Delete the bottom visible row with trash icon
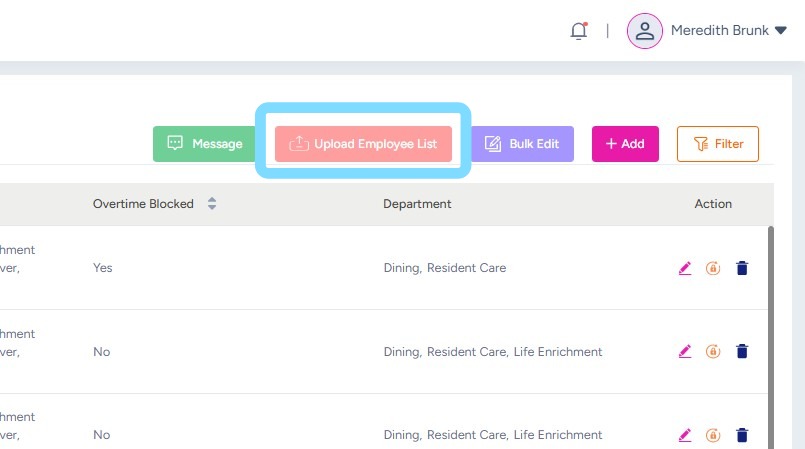The height and width of the screenshot is (449, 805). (742, 435)
